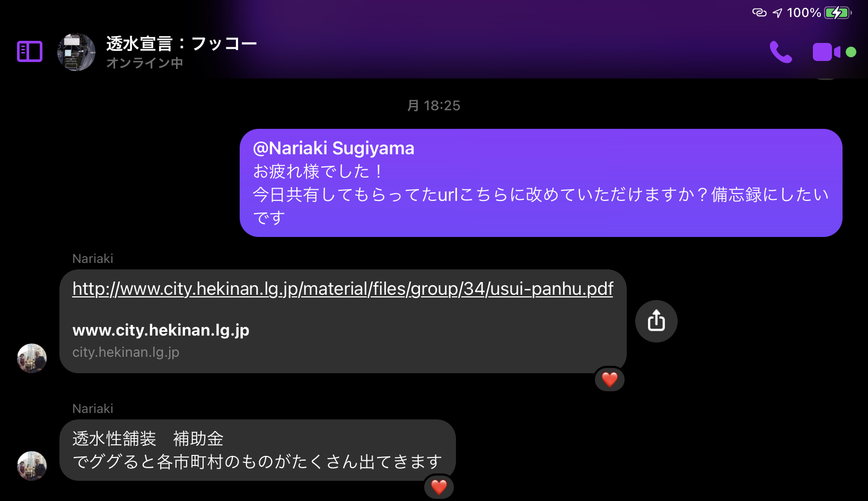The height and width of the screenshot is (501, 868).
Task: Toggle the sidebar panel icon
Action: (30, 51)
